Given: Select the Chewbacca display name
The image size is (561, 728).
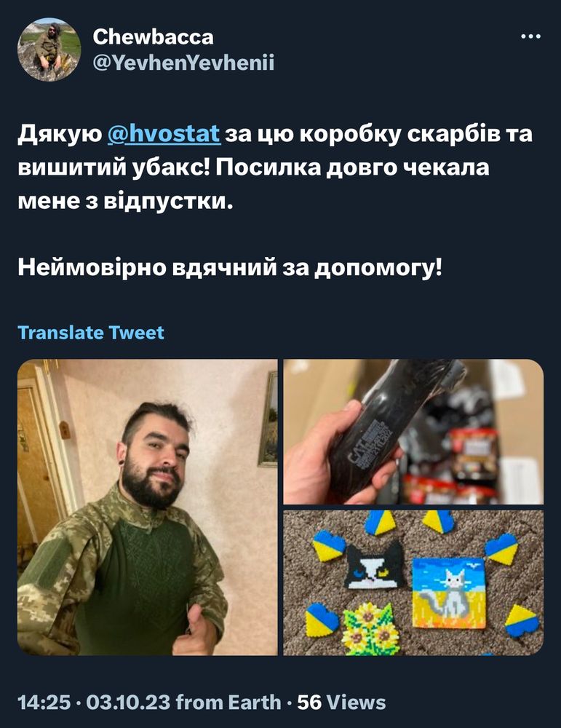Looking at the screenshot, I should tap(153, 36).
